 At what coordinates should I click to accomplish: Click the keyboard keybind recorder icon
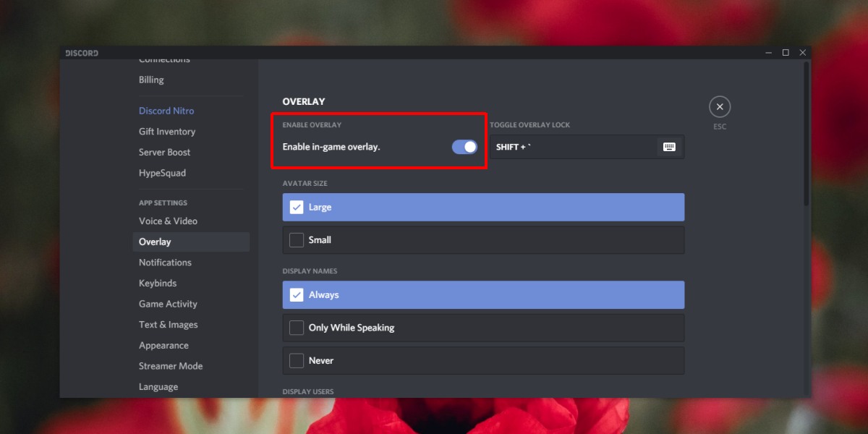[669, 147]
